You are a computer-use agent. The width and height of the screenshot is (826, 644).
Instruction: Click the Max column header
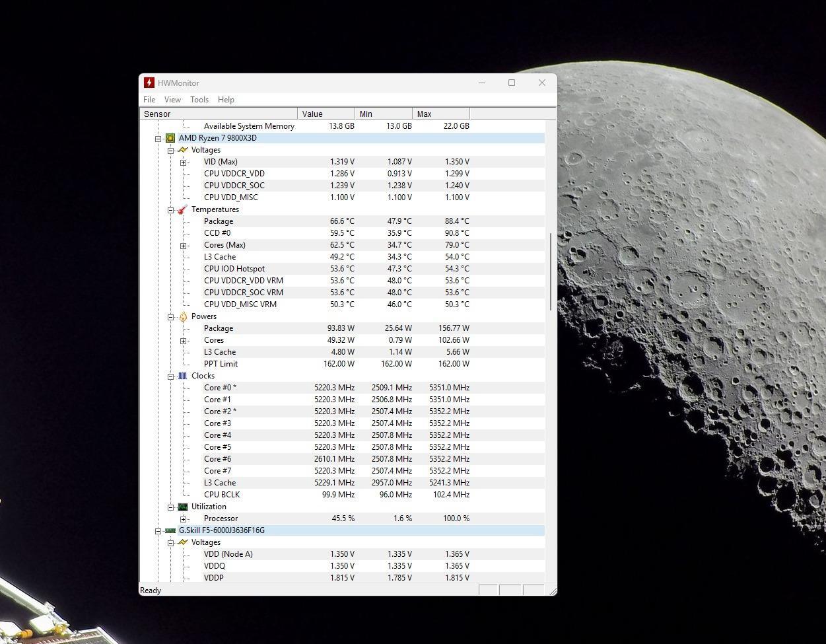[x=441, y=114]
